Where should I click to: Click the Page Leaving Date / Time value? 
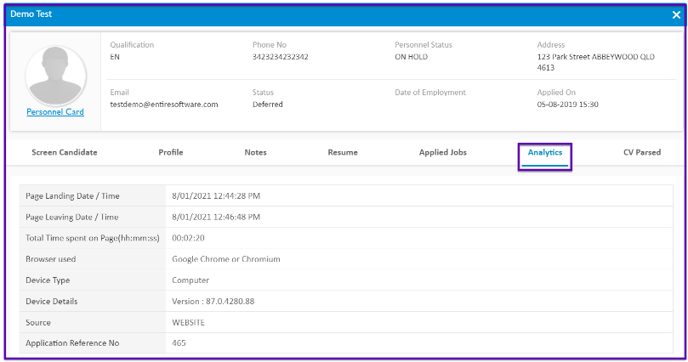coord(216,217)
